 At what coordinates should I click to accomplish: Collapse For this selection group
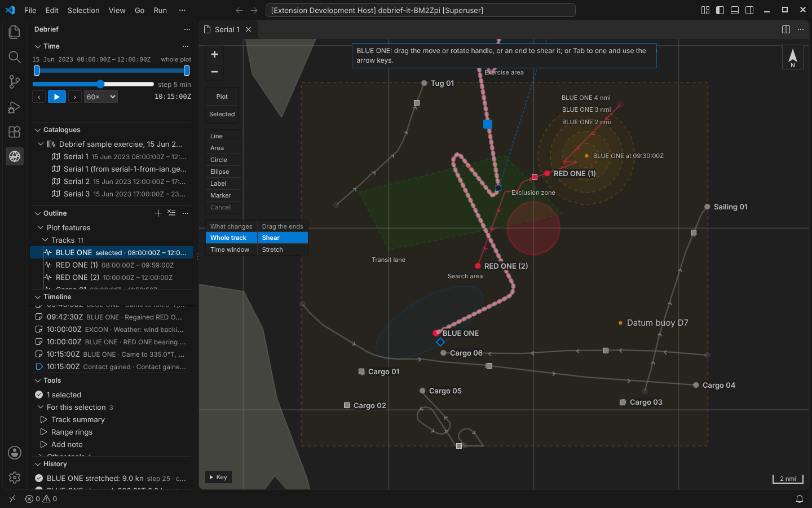[41, 407]
